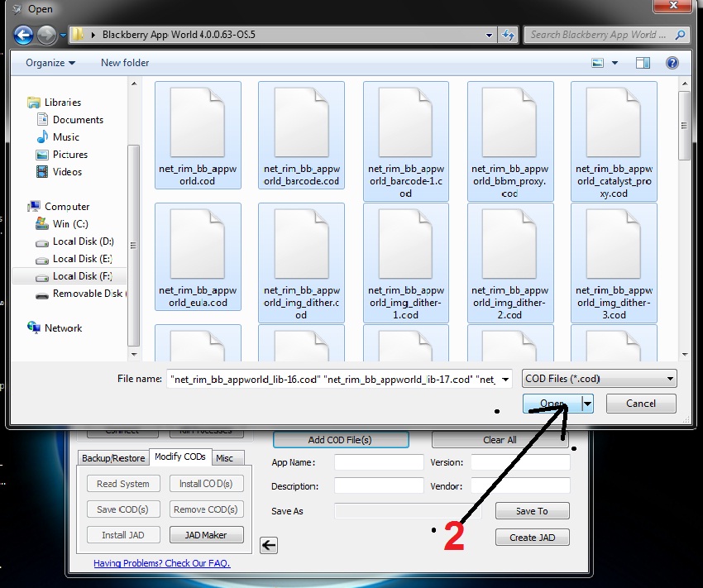Open Local Disk (D:)
Image resolution: width=703 pixels, height=588 pixels.
(x=75, y=241)
